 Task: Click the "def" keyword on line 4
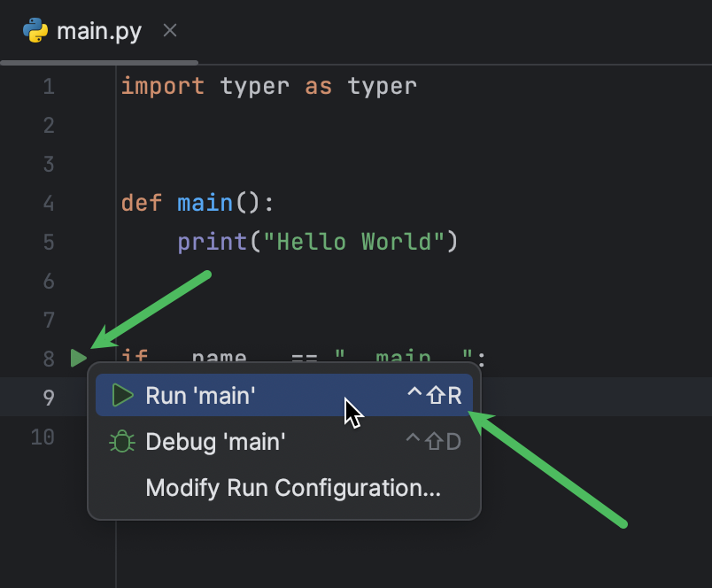coord(142,203)
